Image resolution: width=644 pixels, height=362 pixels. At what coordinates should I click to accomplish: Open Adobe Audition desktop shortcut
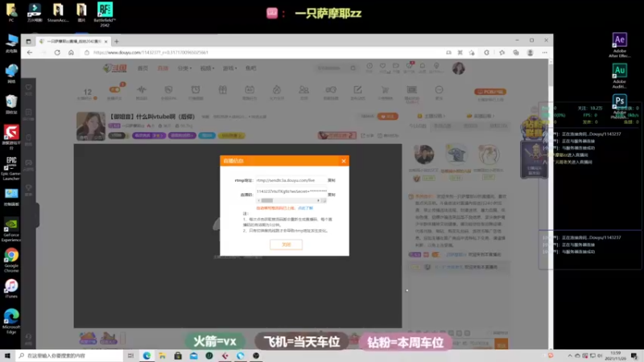point(619,76)
